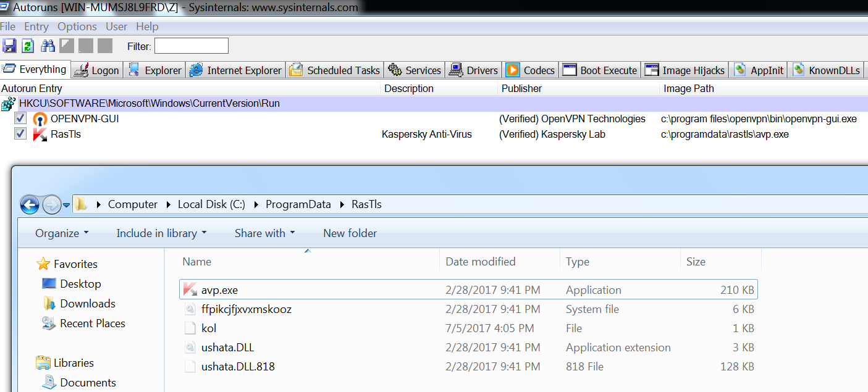Click the New folder button

point(350,233)
